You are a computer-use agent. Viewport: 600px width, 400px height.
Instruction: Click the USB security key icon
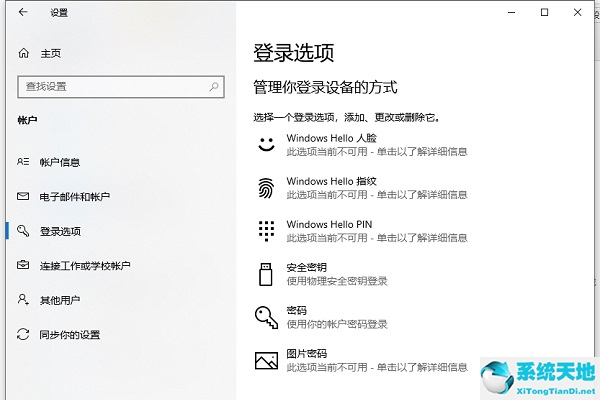[266, 274]
